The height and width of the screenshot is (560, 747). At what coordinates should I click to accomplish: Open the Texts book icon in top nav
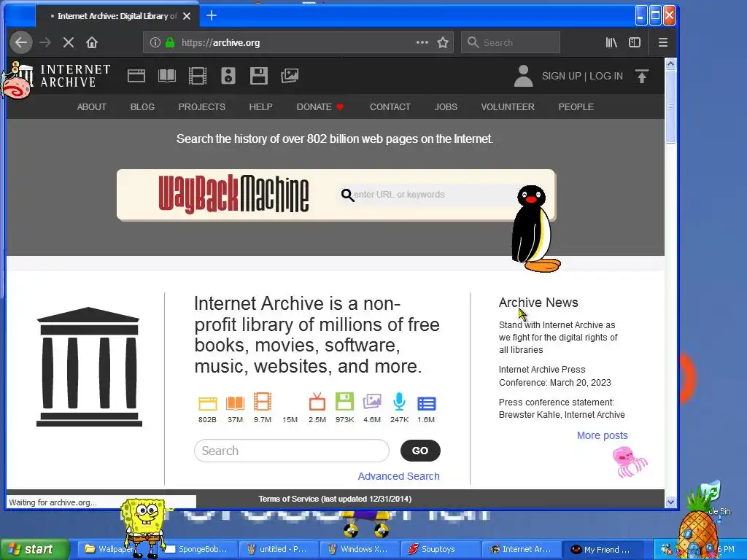(x=167, y=76)
